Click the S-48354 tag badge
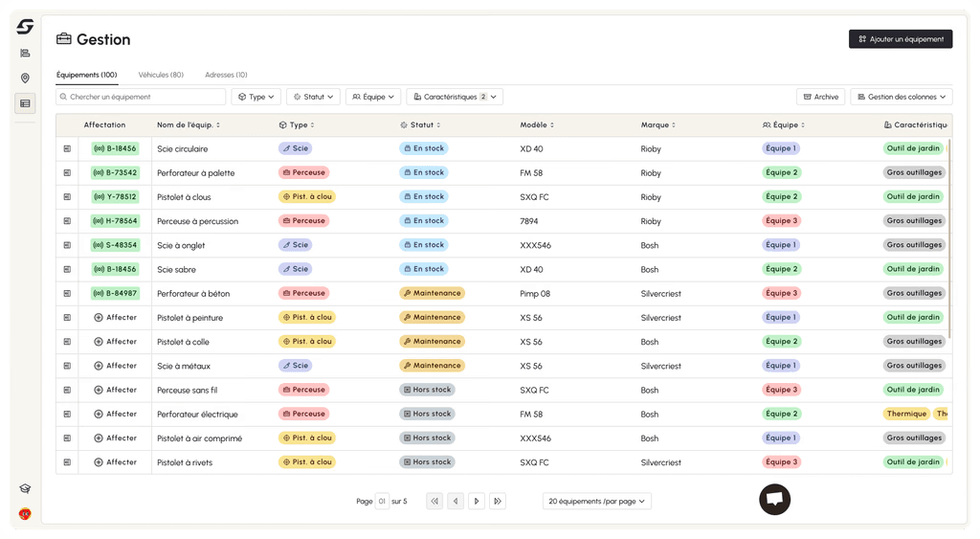 click(115, 245)
